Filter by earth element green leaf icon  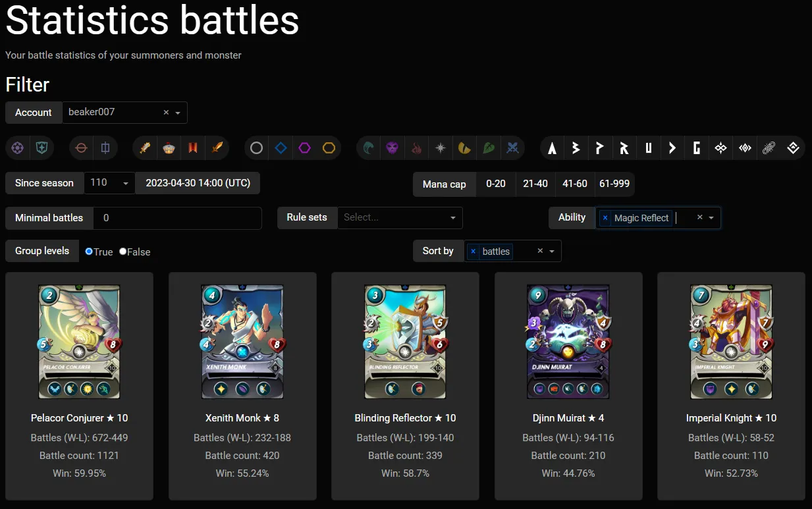tap(489, 148)
